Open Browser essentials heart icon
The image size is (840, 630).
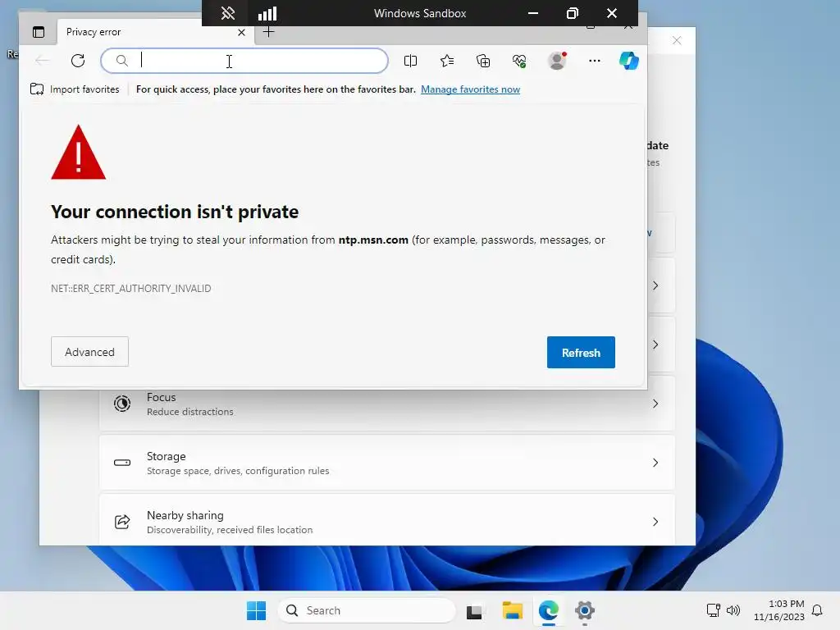[519, 61]
